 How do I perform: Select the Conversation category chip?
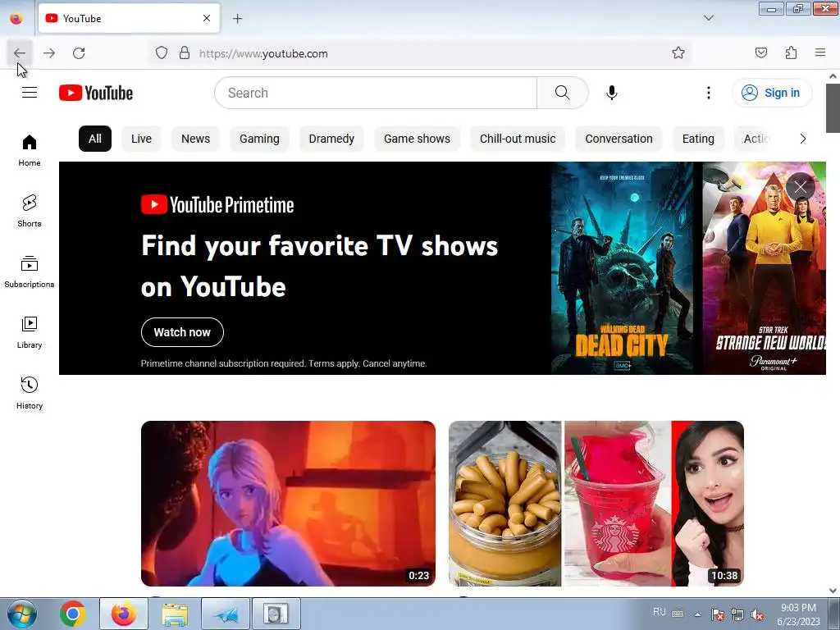[x=619, y=139]
